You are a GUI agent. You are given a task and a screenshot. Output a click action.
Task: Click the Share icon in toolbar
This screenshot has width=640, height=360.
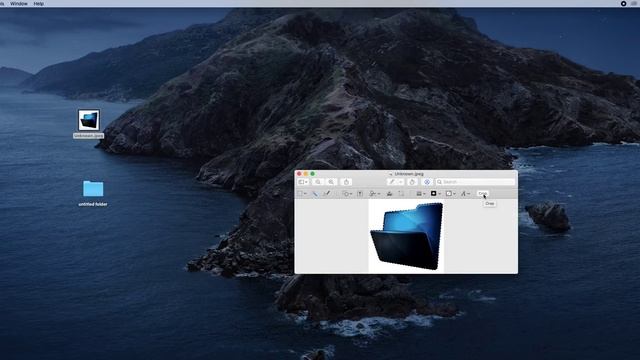click(346, 182)
